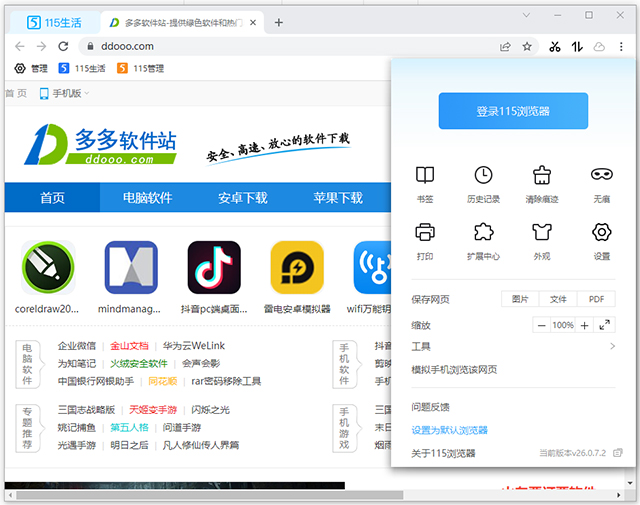
Task: Open the 企业微信 link
Action: point(77,346)
